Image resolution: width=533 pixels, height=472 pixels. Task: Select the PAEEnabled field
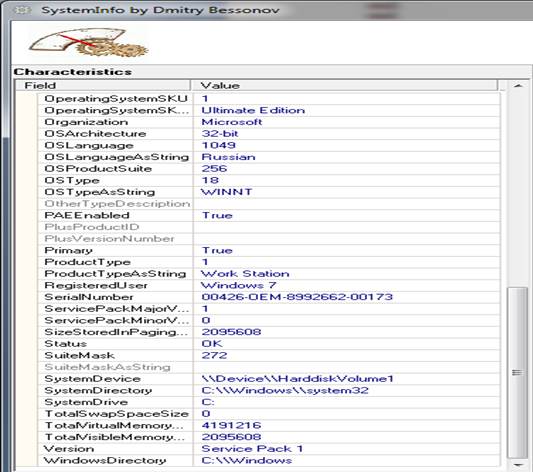pos(87,215)
